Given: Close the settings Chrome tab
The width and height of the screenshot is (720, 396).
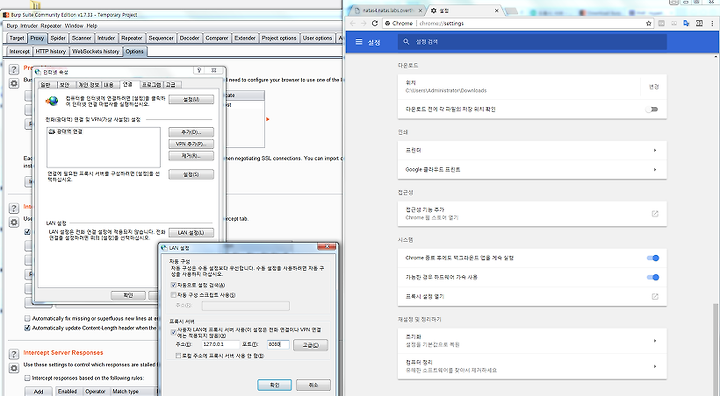Looking at the screenshot, I should (496, 10).
